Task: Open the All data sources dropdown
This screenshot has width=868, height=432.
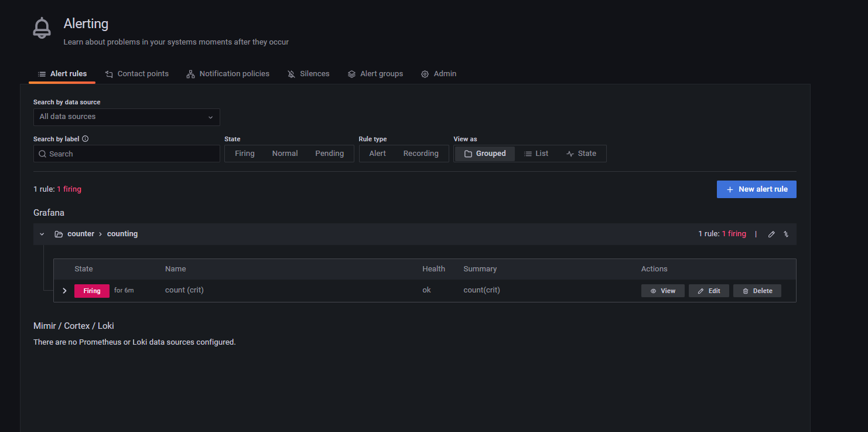Action: click(x=126, y=117)
